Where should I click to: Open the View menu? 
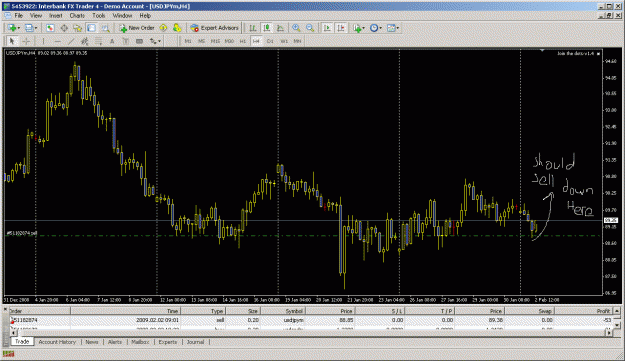pos(36,16)
